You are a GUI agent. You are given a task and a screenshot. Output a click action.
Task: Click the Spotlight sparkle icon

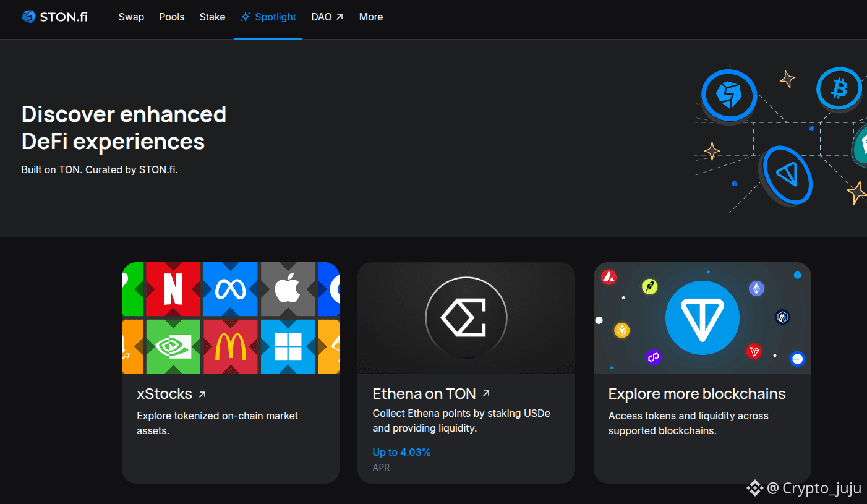246,17
